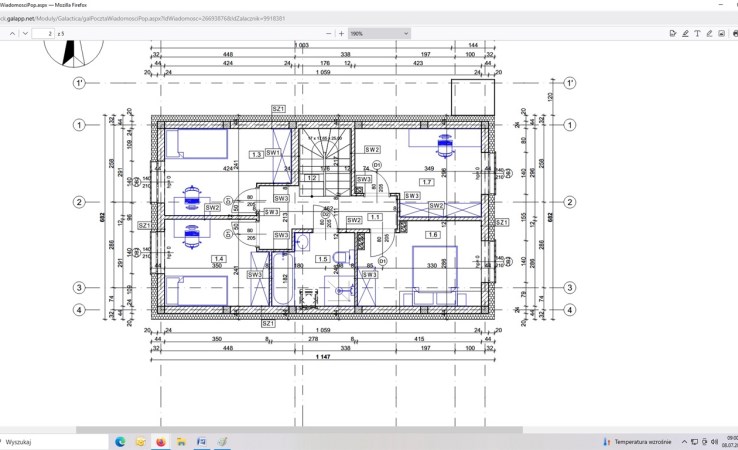The width and height of the screenshot is (738, 450).
Task: Select the draw tool
Action: click(x=709, y=33)
